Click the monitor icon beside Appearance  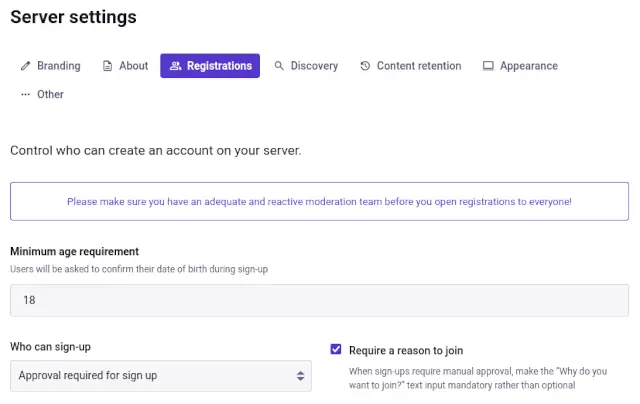(x=488, y=66)
